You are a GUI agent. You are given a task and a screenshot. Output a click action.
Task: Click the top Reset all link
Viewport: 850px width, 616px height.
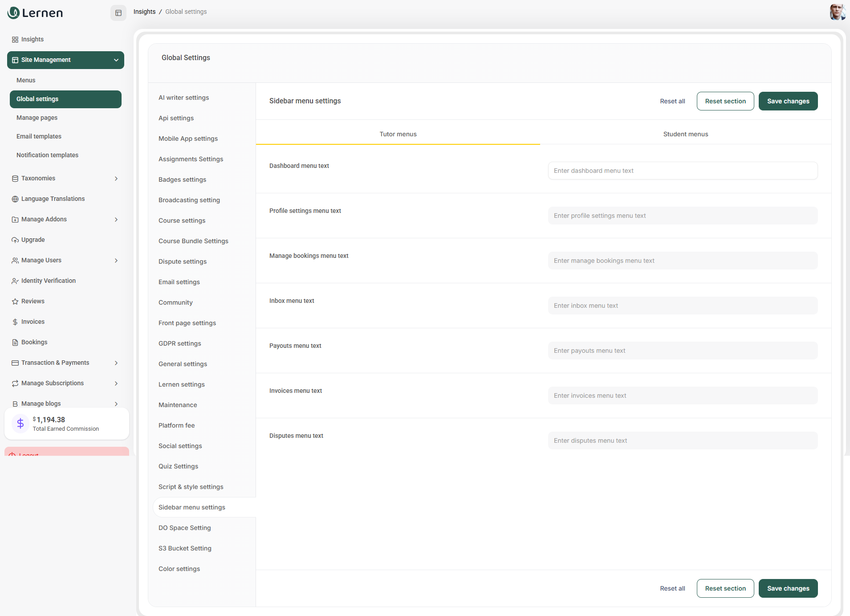672,101
